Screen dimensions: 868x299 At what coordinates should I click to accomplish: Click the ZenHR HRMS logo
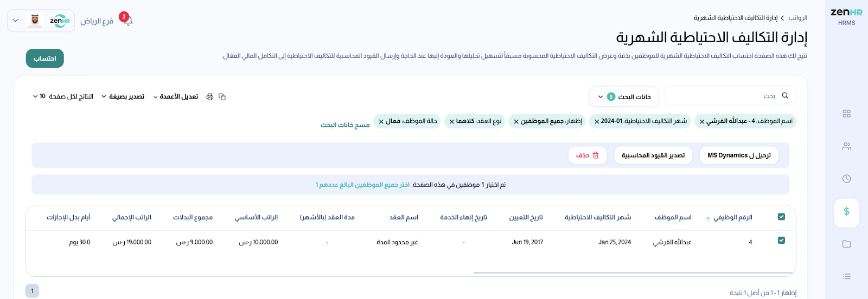pyautogui.click(x=846, y=16)
